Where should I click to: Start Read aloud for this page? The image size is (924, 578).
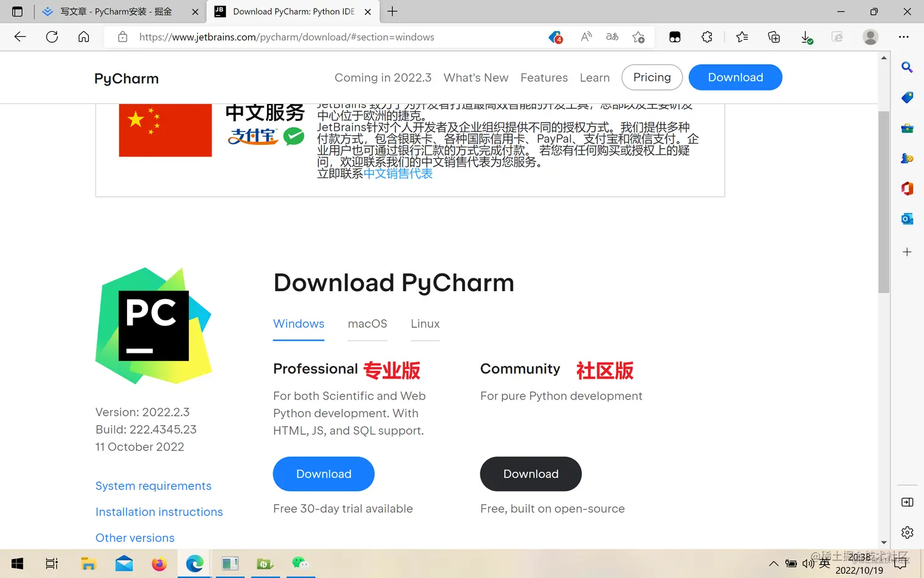[585, 37]
